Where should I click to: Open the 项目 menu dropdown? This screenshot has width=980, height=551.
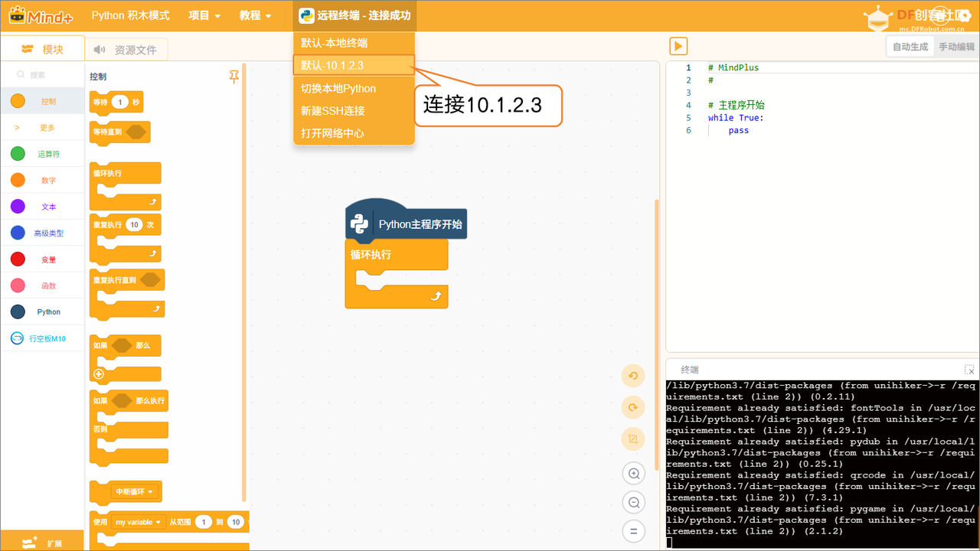point(204,15)
